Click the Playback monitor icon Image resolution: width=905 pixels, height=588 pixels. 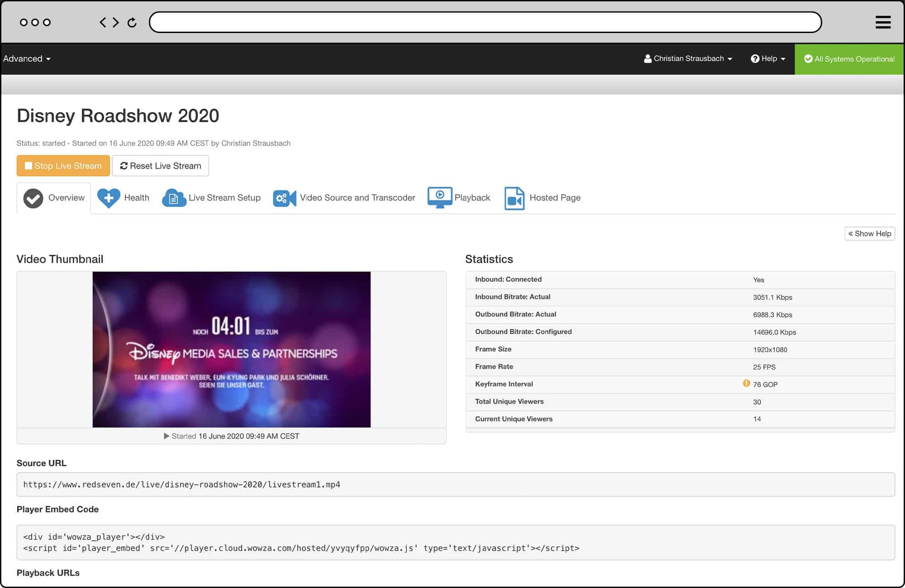tap(439, 198)
